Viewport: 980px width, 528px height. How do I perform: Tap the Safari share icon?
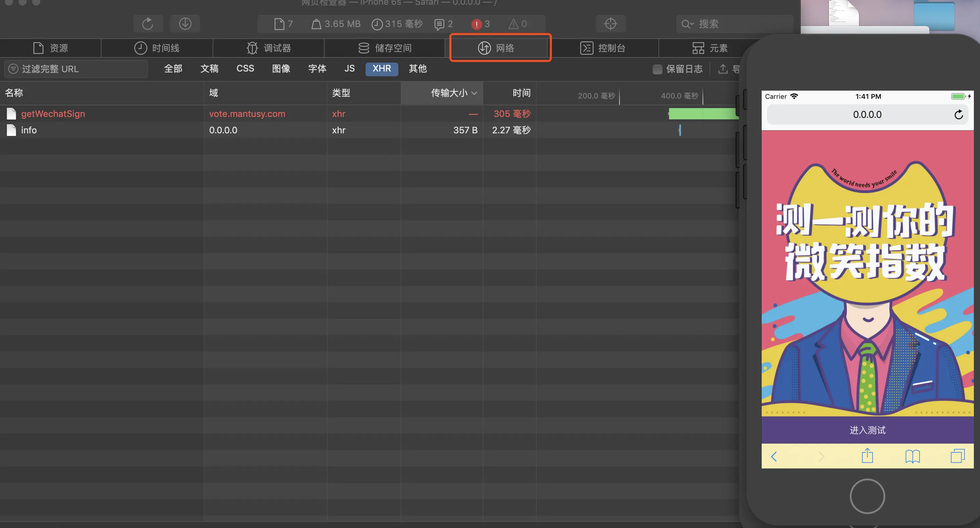(x=867, y=456)
